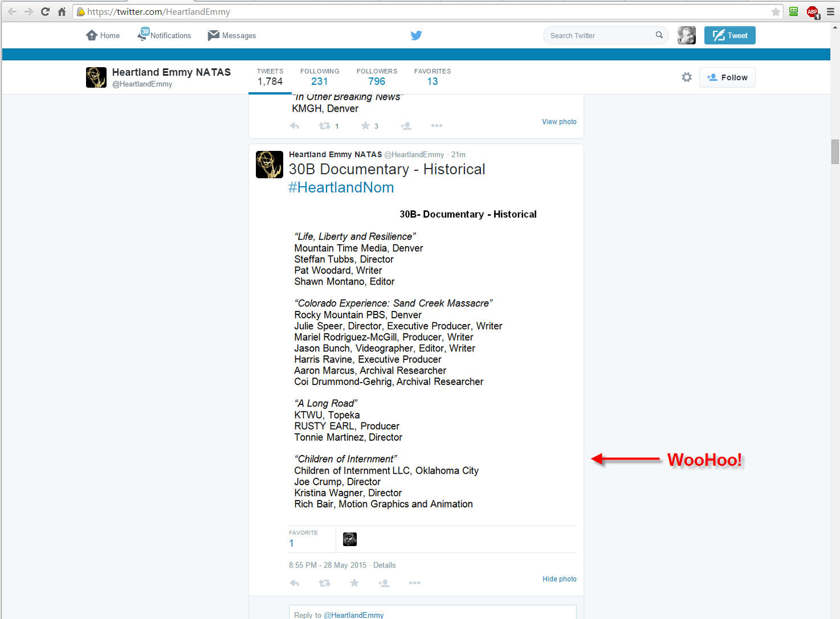Image resolution: width=840 pixels, height=619 pixels.
Task: Favorite the KMGH Denver tweet star
Action: (365, 126)
